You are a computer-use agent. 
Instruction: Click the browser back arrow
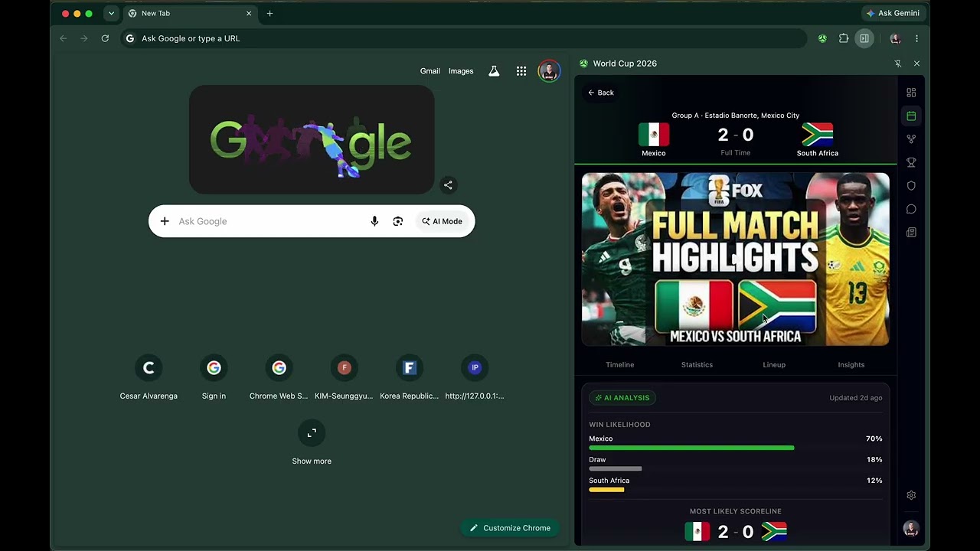pyautogui.click(x=64, y=38)
